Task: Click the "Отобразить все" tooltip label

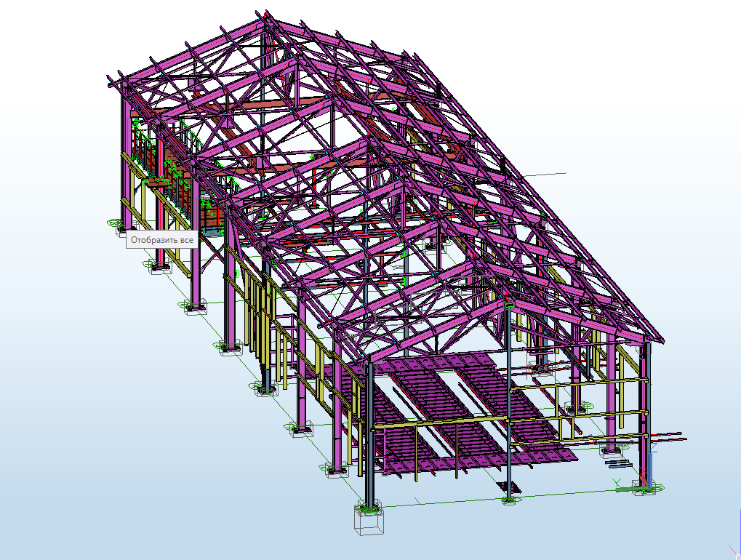Action: pyautogui.click(x=162, y=240)
